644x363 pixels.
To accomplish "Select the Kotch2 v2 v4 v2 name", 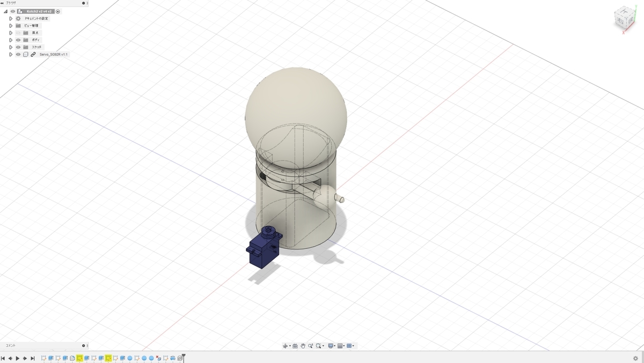I will coord(39,11).
